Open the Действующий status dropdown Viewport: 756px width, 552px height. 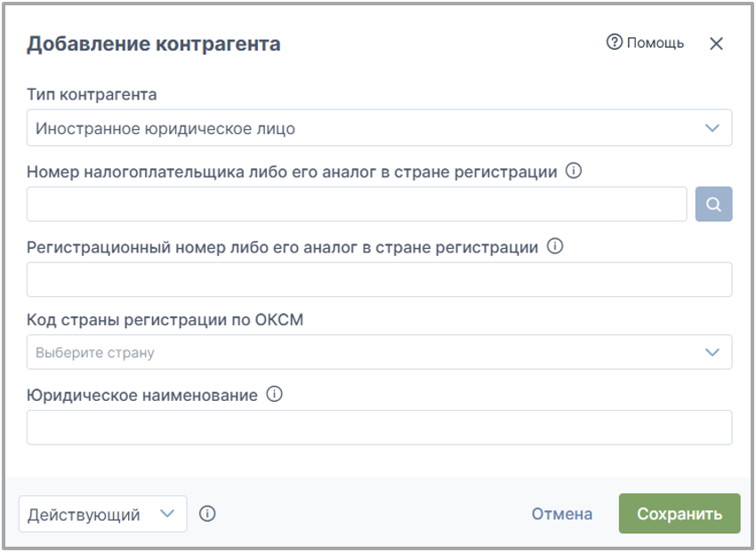(x=102, y=514)
